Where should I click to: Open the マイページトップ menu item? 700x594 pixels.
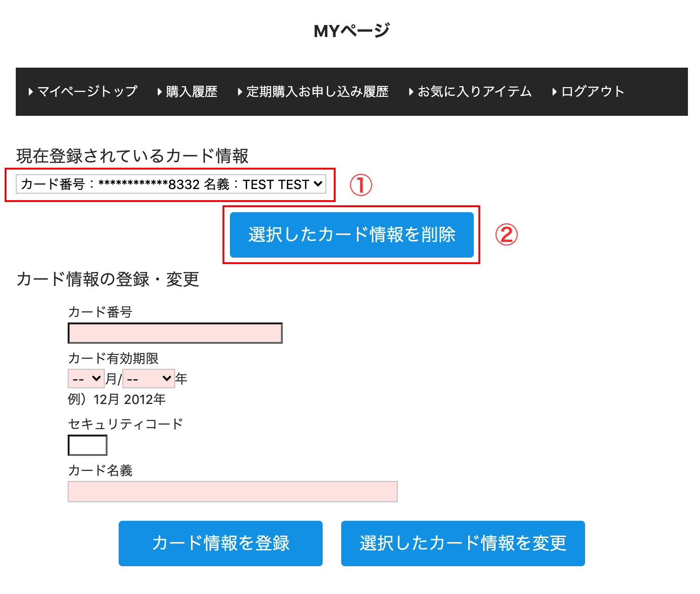(x=87, y=92)
